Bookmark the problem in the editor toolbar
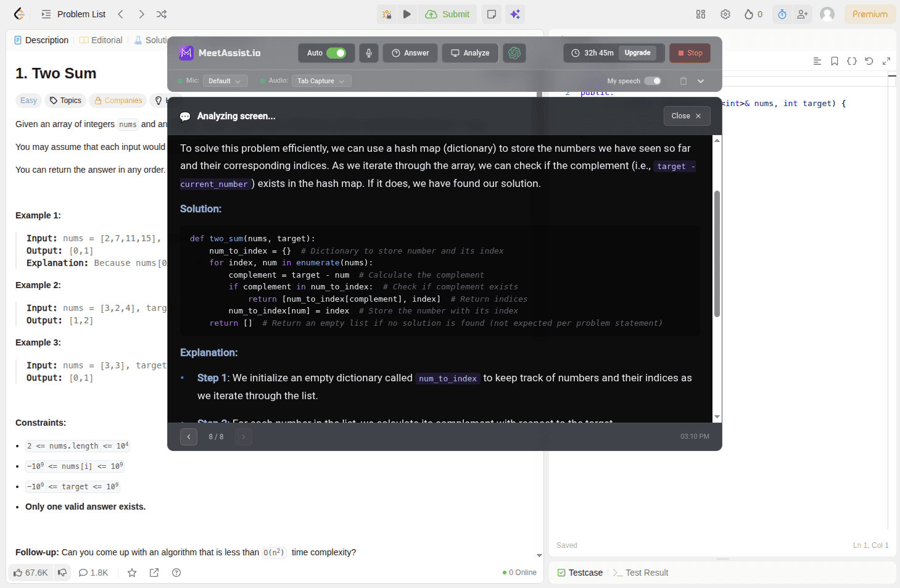 pos(835,61)
